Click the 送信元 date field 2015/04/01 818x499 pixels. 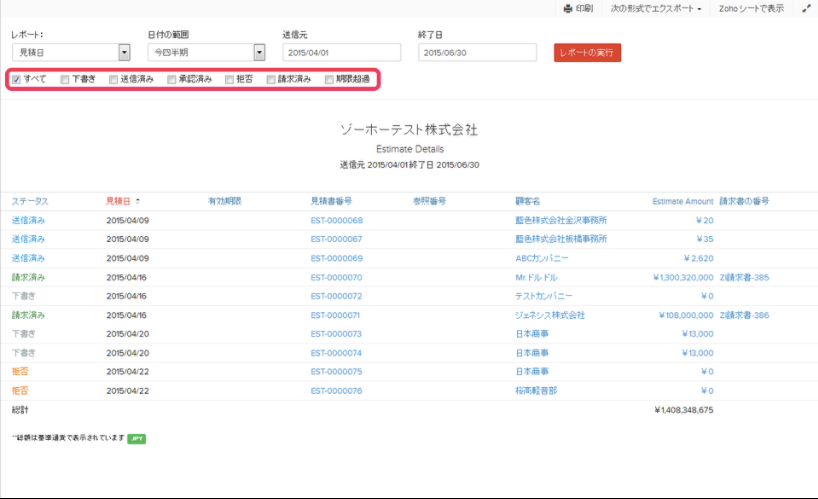click(342, 52)
